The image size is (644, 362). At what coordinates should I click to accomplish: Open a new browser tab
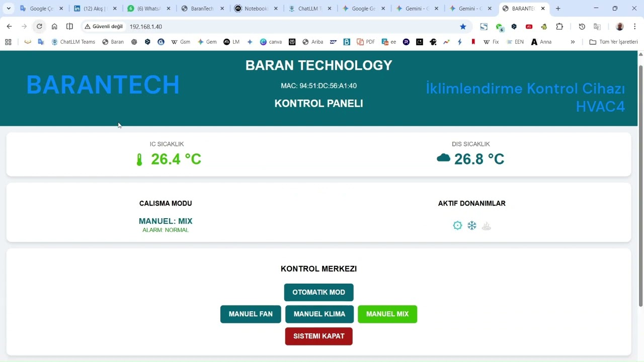tap(558, 9)
